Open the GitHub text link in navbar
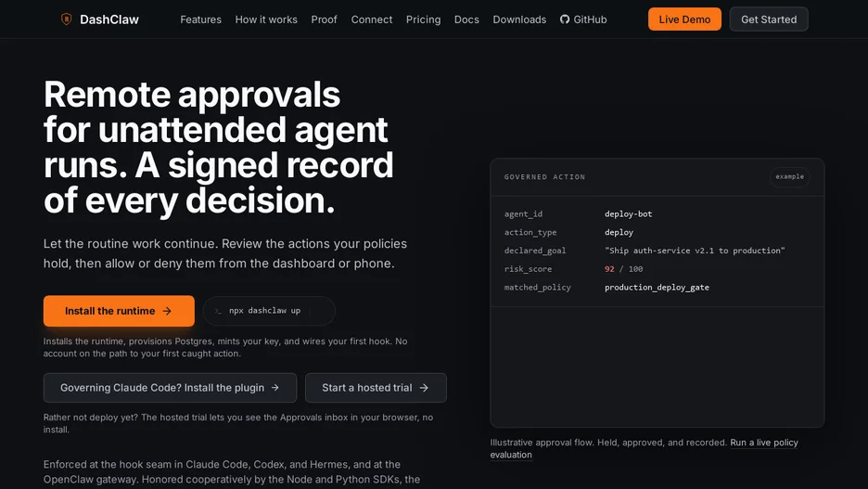 pyautogui.click(x=590, y=19)
